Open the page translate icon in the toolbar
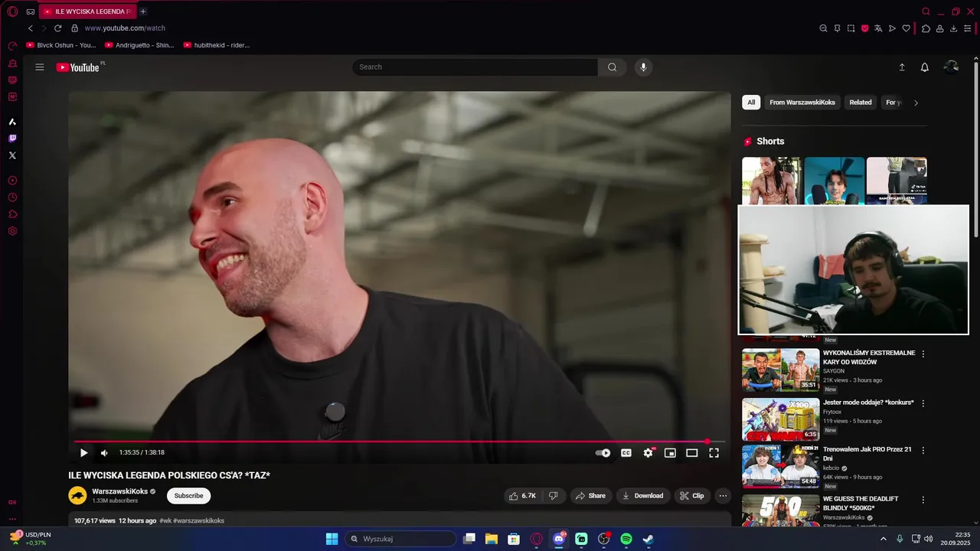Viewport: 980px width, 551px height. pyautogui.click(x=878, y=28)
